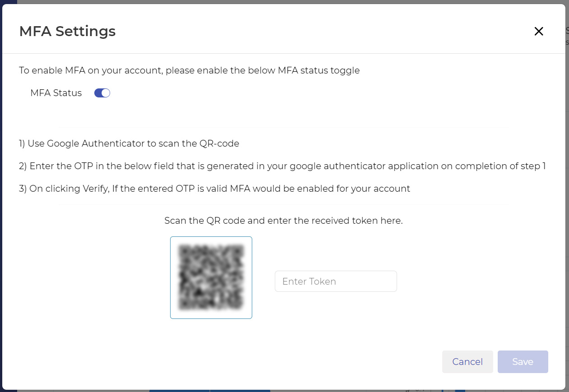
Task: Click step 3 'On clicking Verify' instruction
Action: (215, 189)
